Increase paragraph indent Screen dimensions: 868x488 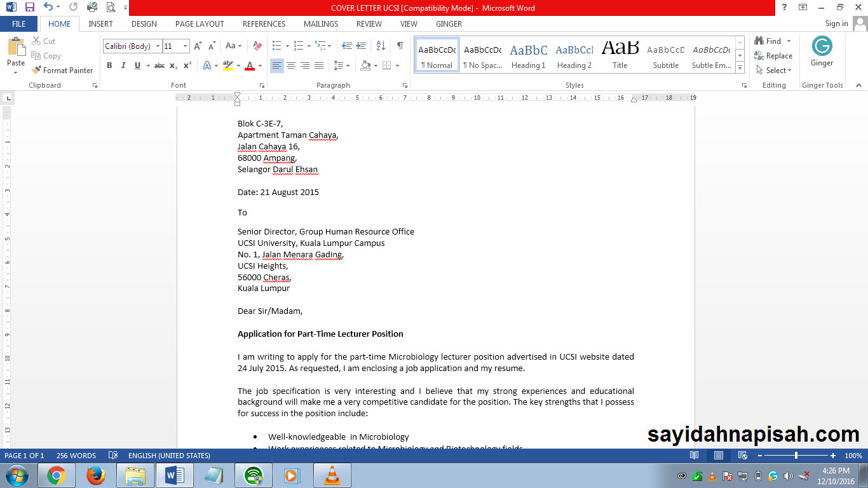[x=361, y=46]
